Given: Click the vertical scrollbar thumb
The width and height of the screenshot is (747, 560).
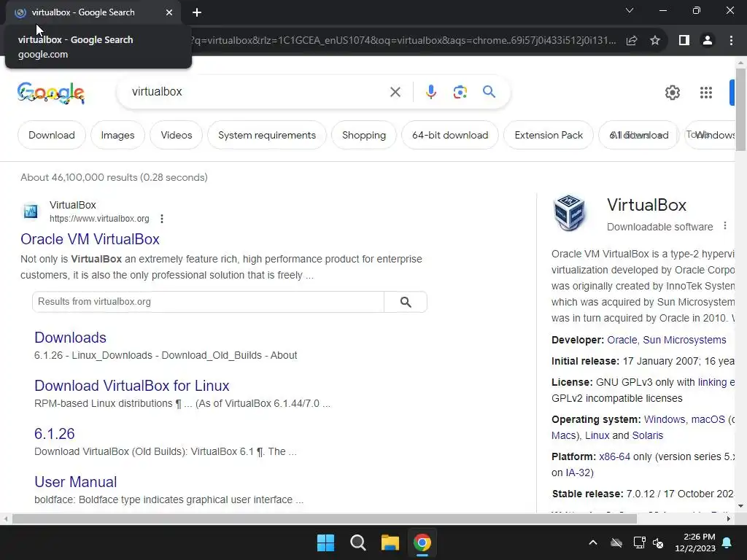Looking at the screenshot, I should (740, 110).
